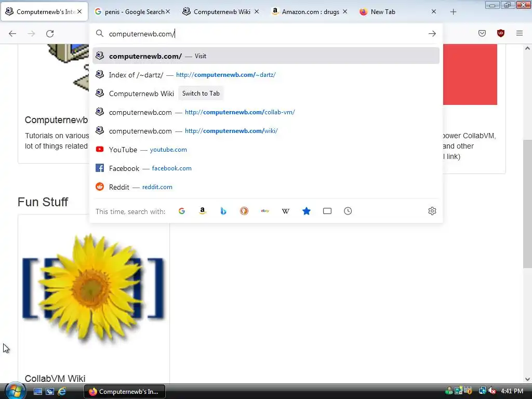Open the Firefox hamburger menu
Image resolution: width=532 pixels, height=399 pixels.
point(520,33)
